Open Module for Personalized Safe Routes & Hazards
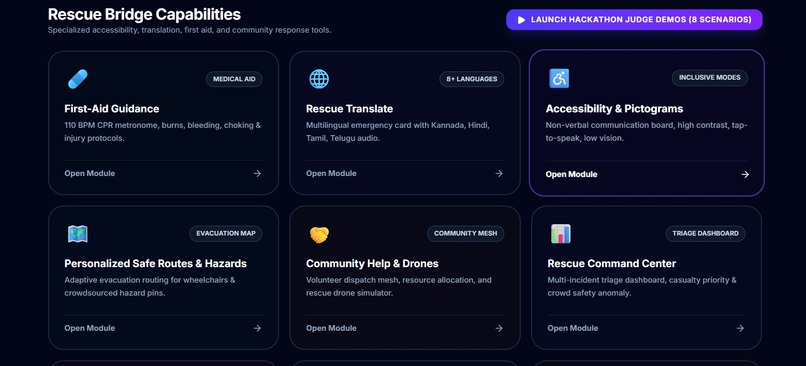Viewport: 806px width, 366px height. pos(89,328)
